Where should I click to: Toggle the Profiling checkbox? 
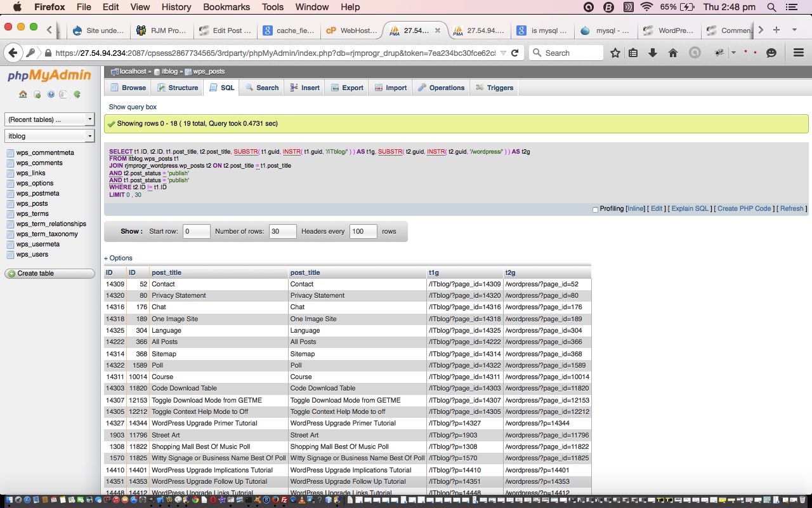tap(595, 209)
